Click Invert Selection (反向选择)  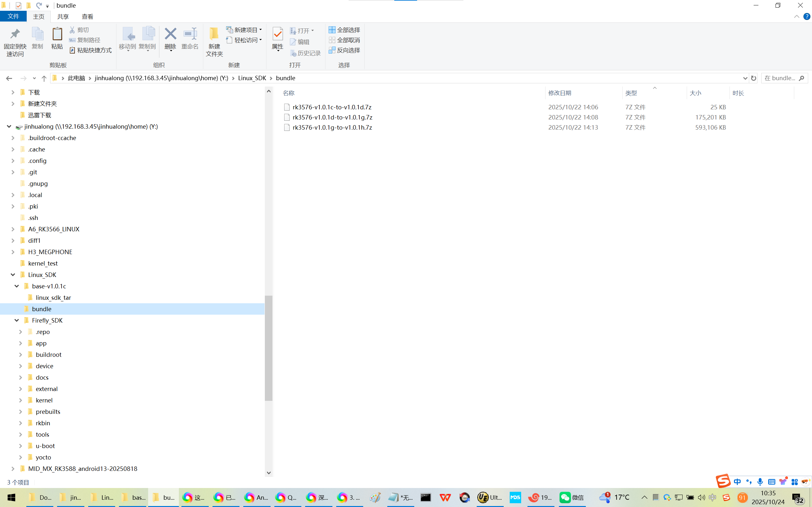coord(344,50)
